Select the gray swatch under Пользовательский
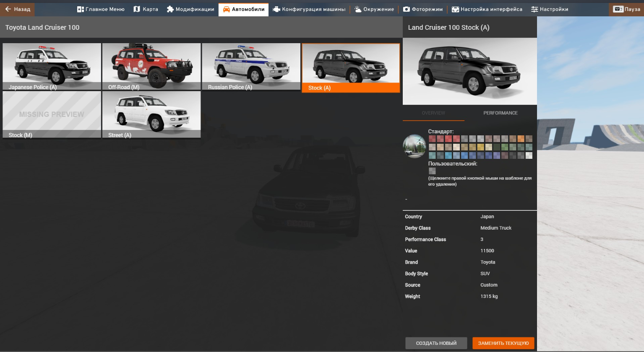This screenshot has height=352, width=644. click(x=432, y=171)
